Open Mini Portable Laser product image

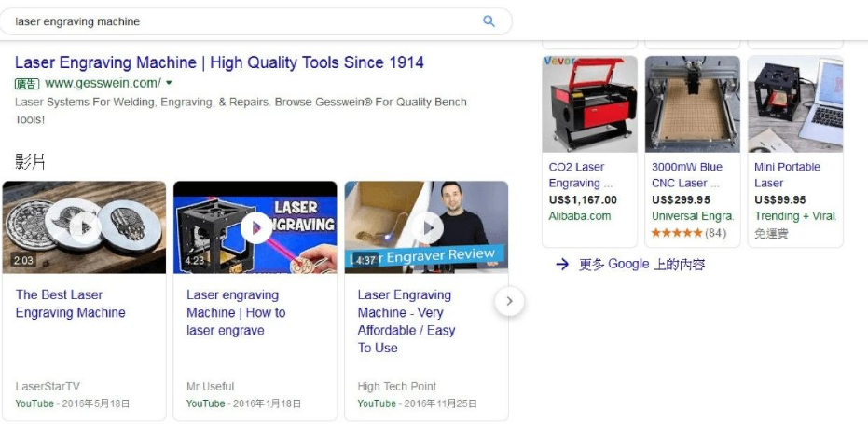[795, 104]
